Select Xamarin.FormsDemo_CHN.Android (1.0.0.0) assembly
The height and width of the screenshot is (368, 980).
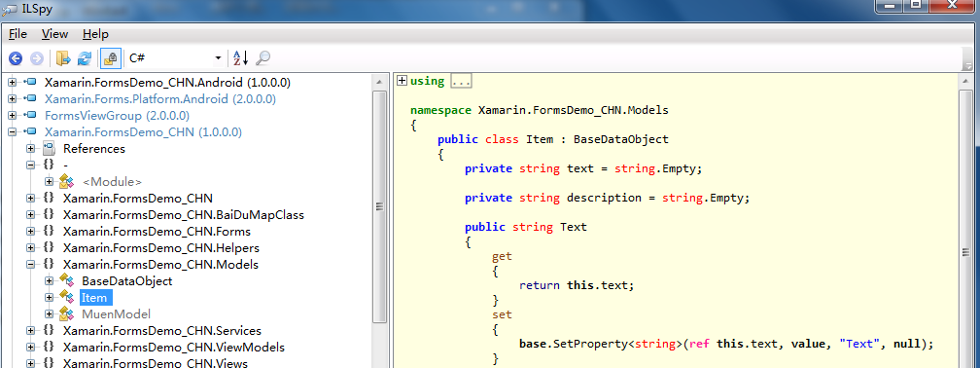pos(167,82)
